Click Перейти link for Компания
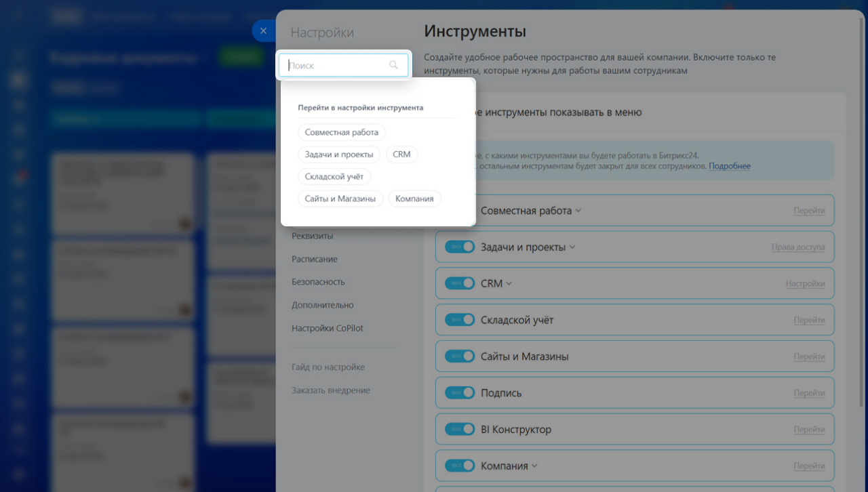The height and width of the screenshot is (492, 868). (810, 466)
